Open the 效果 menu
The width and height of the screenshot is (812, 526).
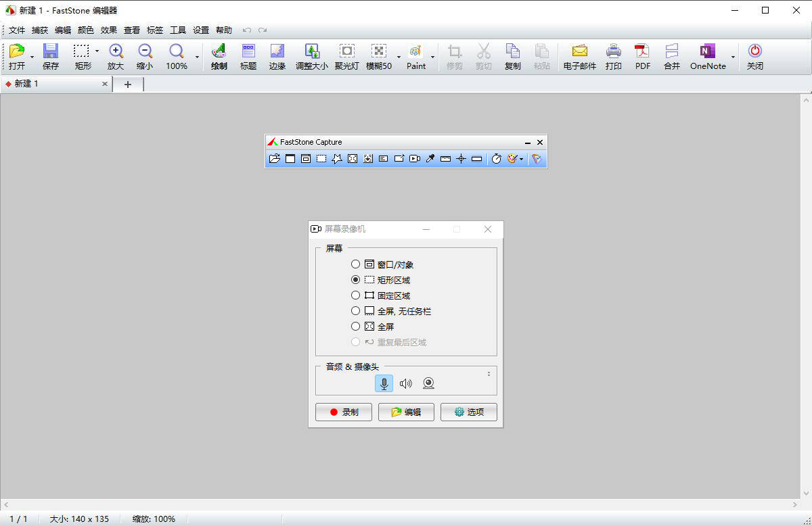109,30
